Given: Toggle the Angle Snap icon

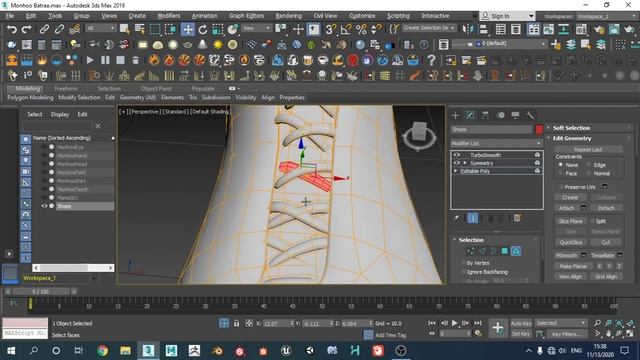Looking at the screenshot, I should (346, 29).
